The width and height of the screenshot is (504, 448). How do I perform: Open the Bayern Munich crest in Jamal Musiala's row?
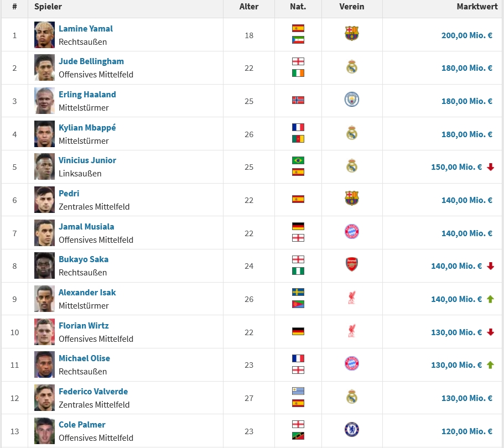click(x=352, y=232)
